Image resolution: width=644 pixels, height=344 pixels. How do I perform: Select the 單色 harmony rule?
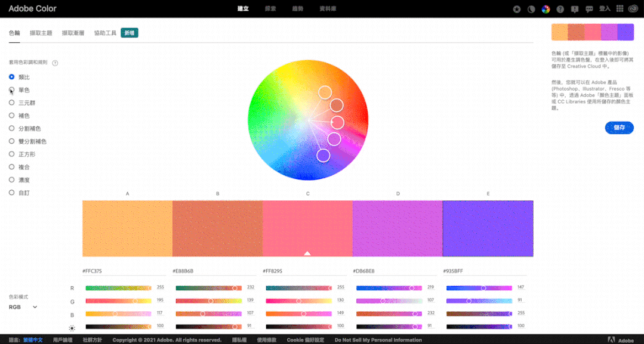click(12, 90)
